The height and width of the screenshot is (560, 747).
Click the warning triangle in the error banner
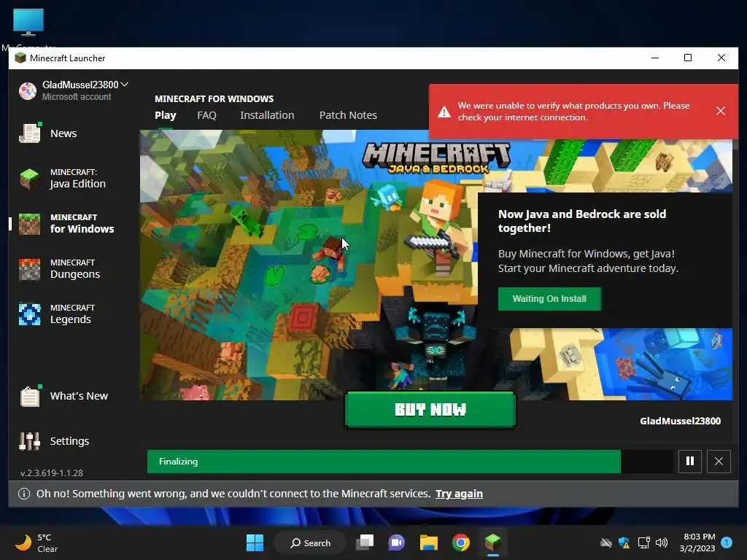click(x=444, y=112)
